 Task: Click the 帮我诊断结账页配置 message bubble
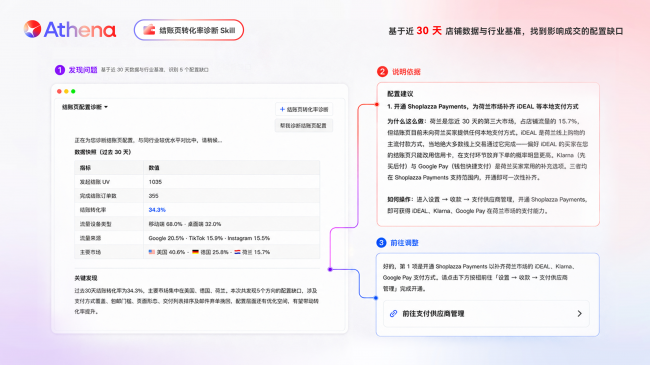click(x=303, y=126)
